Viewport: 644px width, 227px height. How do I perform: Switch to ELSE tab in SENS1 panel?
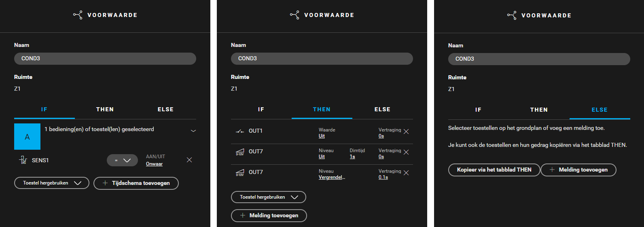point(165,109)
